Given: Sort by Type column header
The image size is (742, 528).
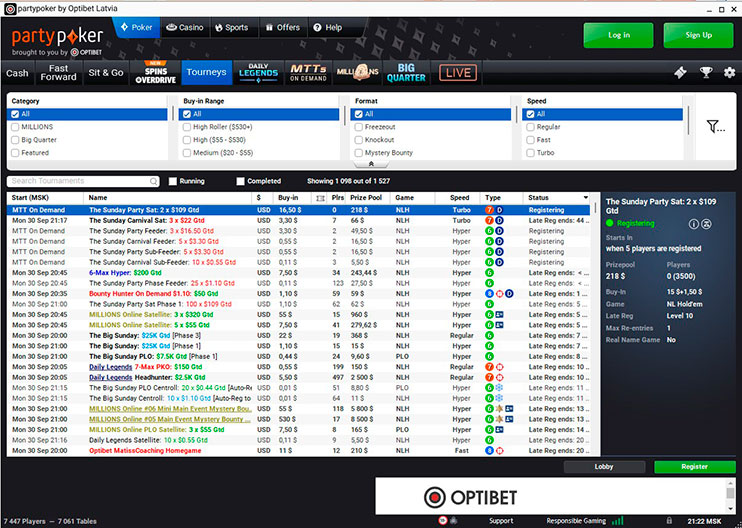Looking at the screenshot, I should click(x=493, y=198).
